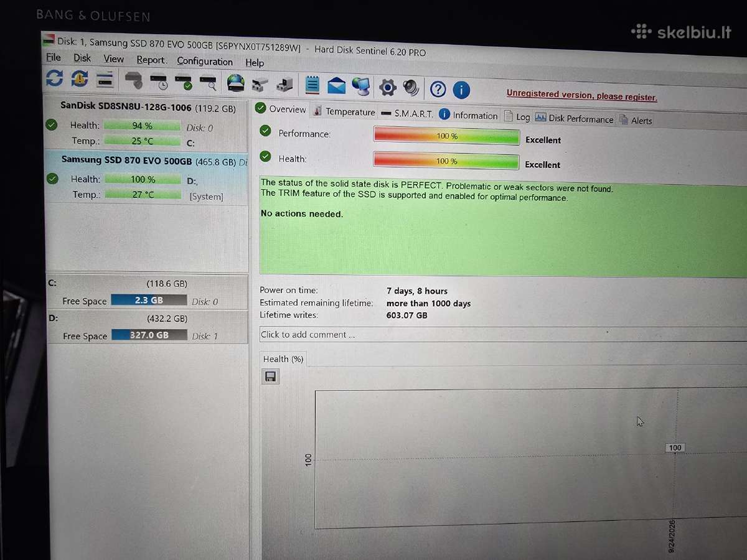The height and width of the screenshot is (560, 747).
Task: Click SanDisk Temp. 25 °C bar
Action: point(142,141)
